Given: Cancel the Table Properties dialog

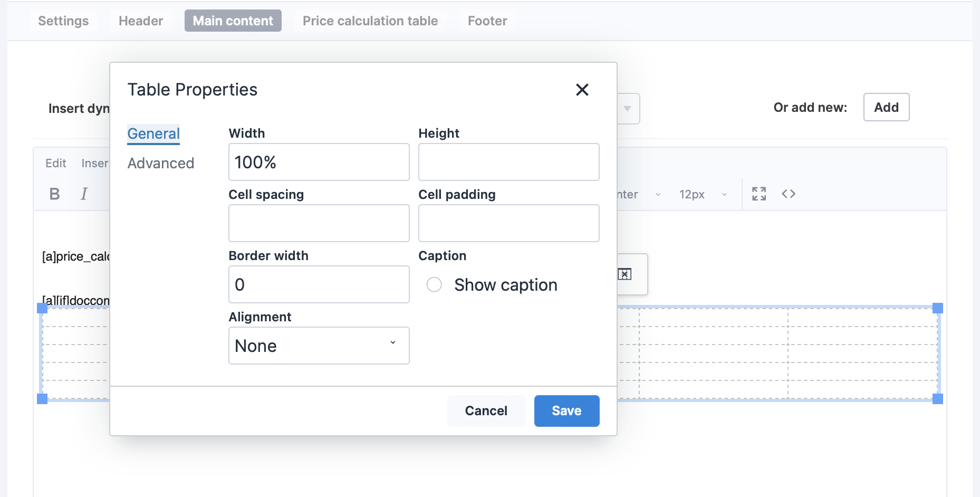Looking at the screenshot, I should point(486,411).
